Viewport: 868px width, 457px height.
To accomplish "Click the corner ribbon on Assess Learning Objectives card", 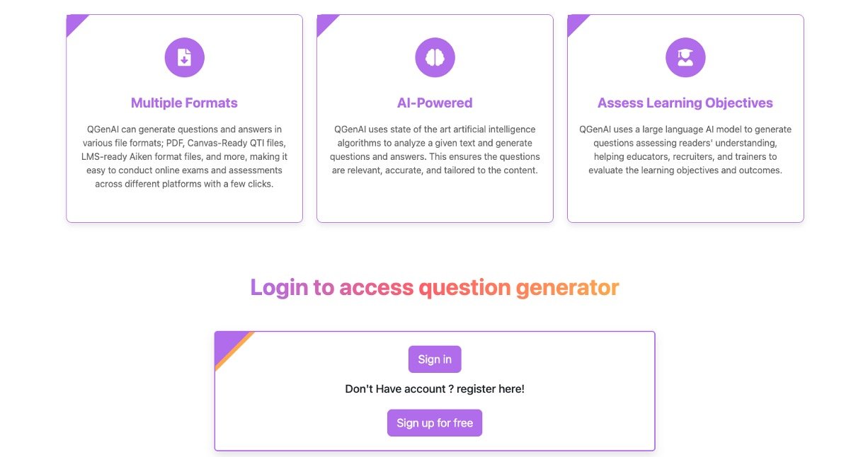I will tap(575, 22).
